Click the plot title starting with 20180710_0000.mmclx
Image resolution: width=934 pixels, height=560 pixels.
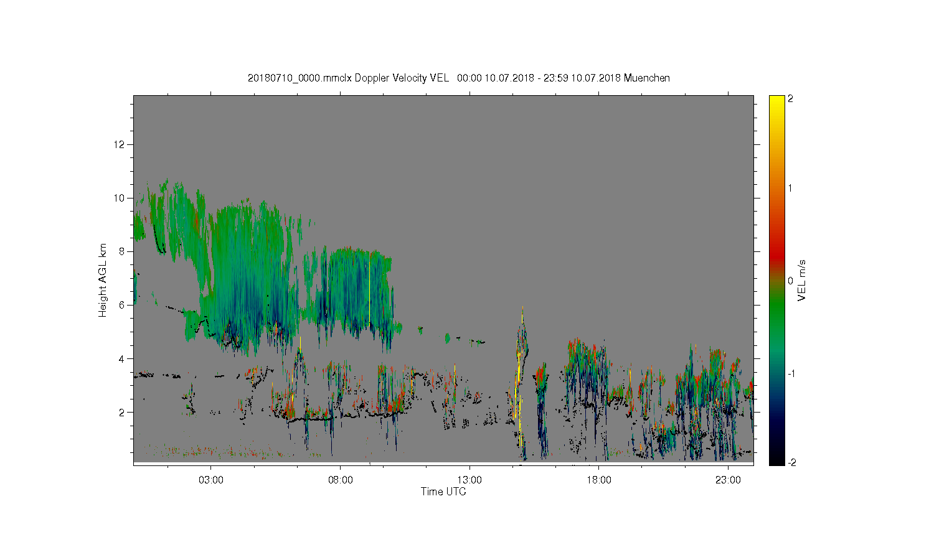459,78
